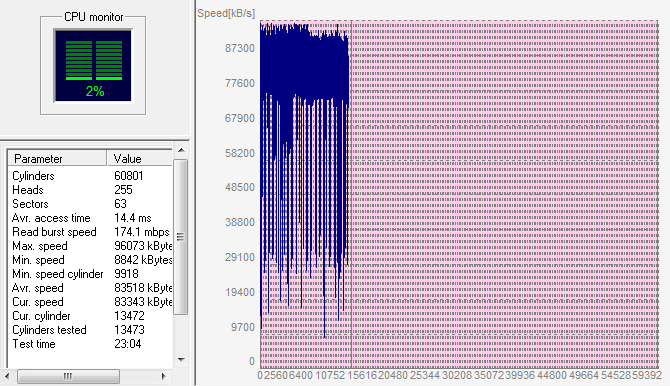The height and width of the screenshot is (386, 670).
Task: Click the horizontal scroll left arrow
Action: (6, 376)
